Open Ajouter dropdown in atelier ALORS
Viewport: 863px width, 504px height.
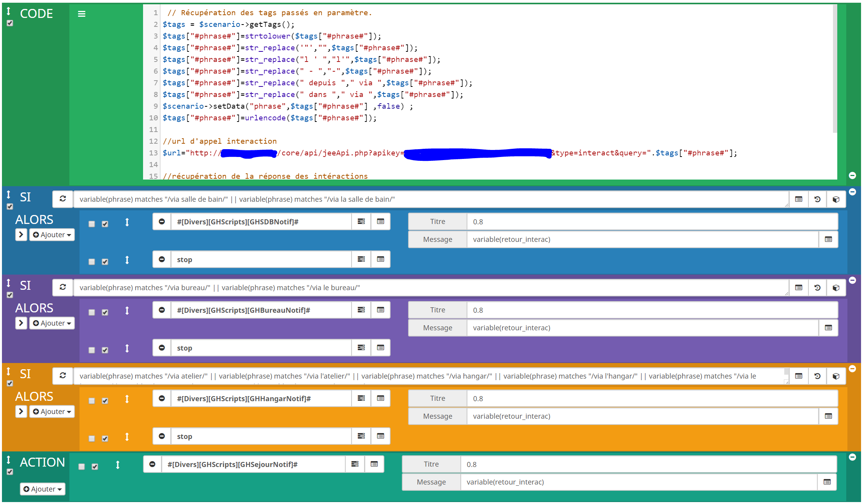tap(52, 412)
